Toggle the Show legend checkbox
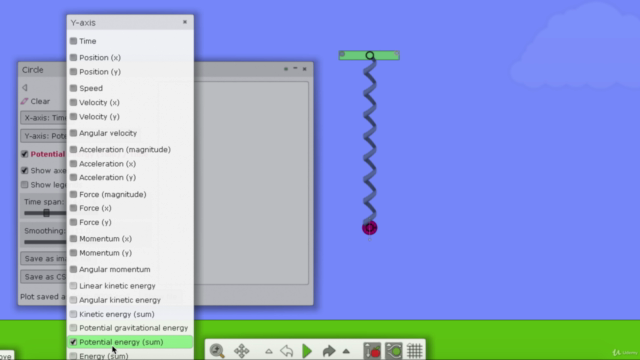The image size is (640, 360). [x=24, y=185]
